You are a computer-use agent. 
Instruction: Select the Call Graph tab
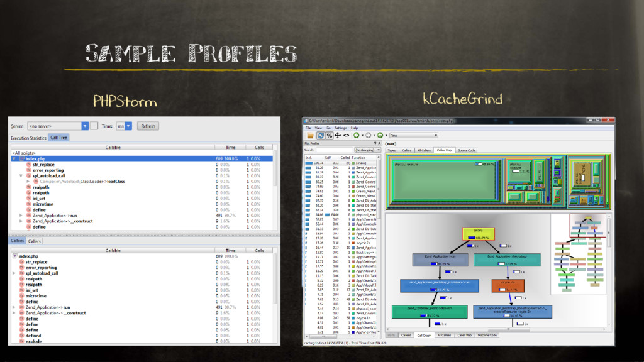424,336
